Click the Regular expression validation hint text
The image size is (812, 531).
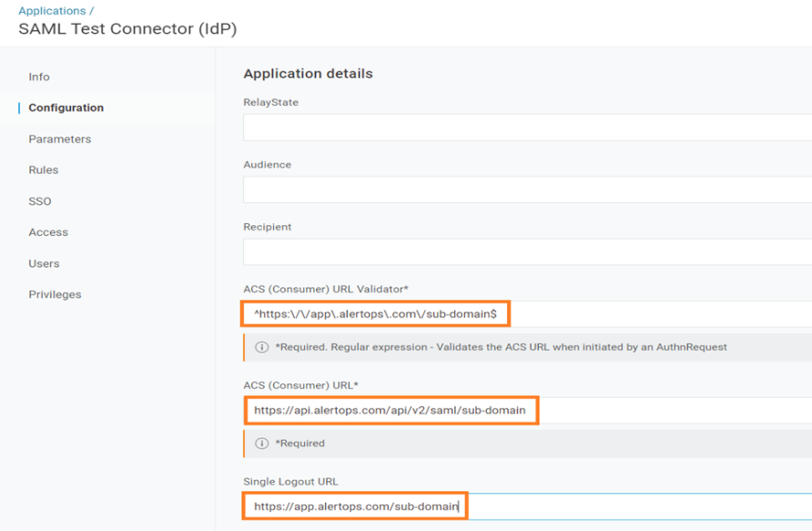[501, 347]
